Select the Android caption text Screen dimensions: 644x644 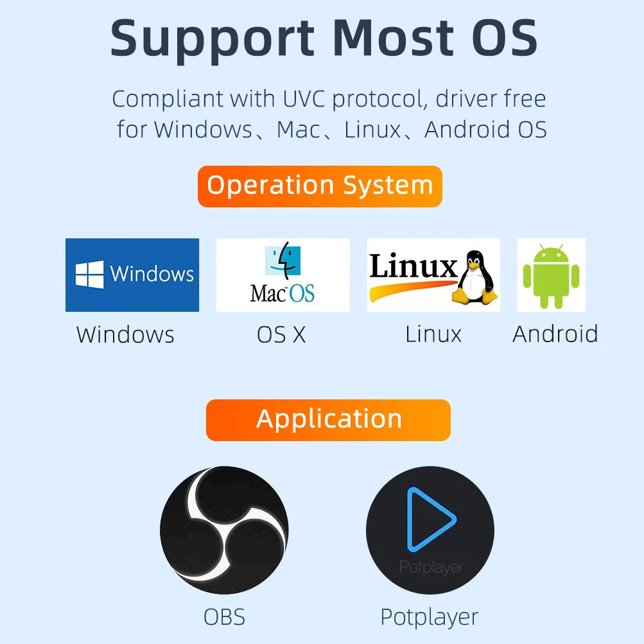pos(555,334)
